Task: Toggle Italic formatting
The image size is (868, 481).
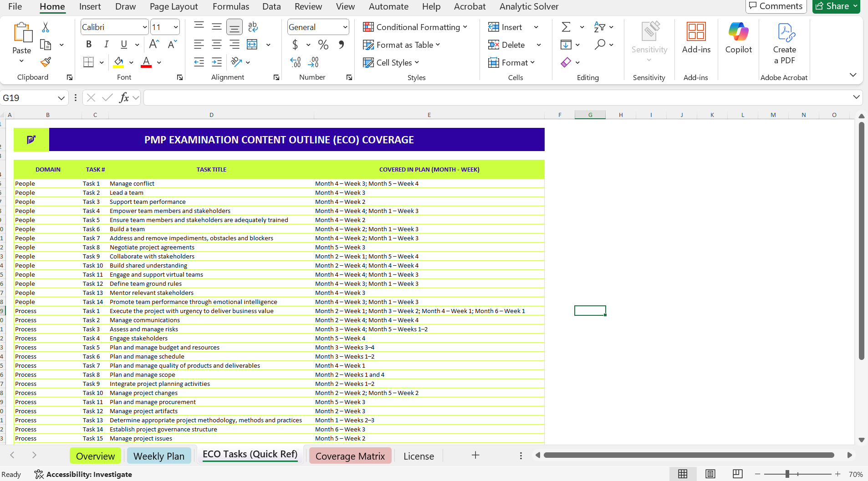Action: 106,45
